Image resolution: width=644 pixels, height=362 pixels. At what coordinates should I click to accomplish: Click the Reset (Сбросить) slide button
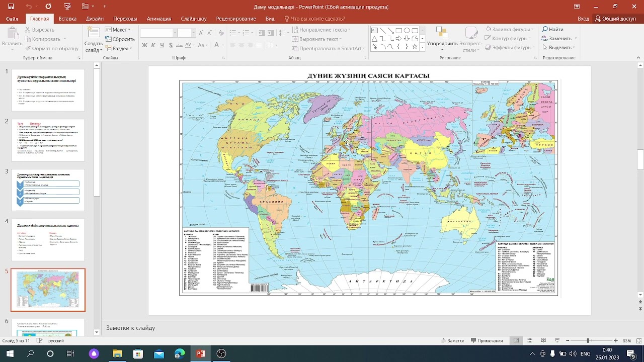(x=120, y=39)
